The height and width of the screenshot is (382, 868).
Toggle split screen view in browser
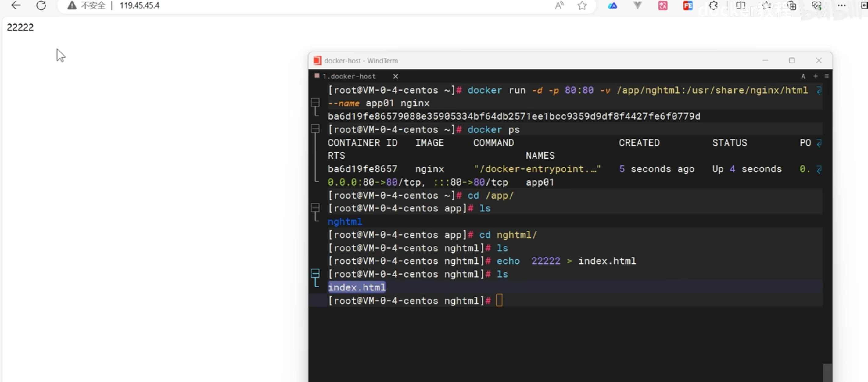click(x=741, y=5)
